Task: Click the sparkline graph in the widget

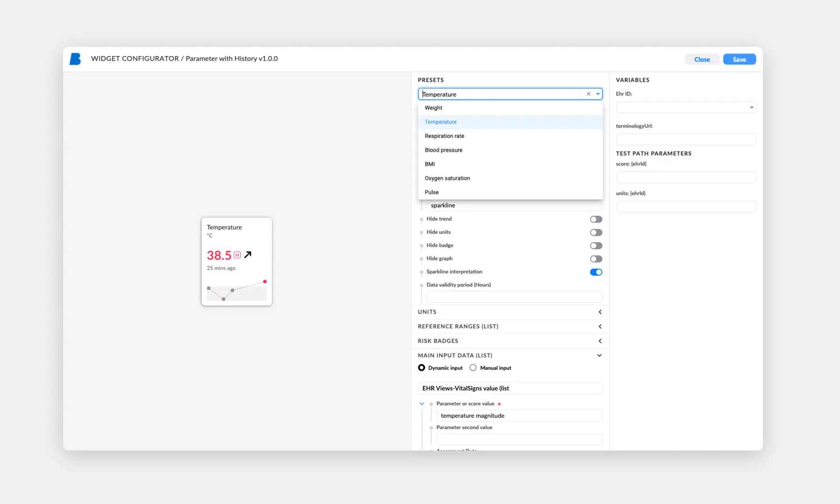Action: coord(237,291)
